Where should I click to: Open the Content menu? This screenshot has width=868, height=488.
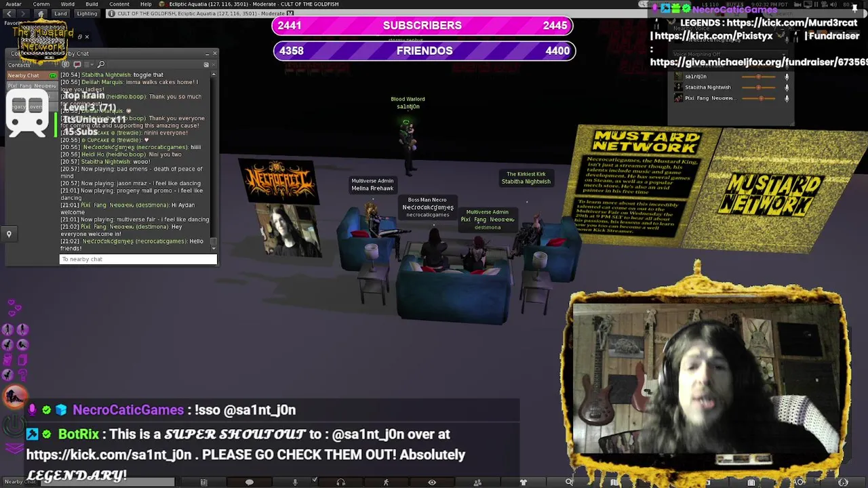point(119,4)
